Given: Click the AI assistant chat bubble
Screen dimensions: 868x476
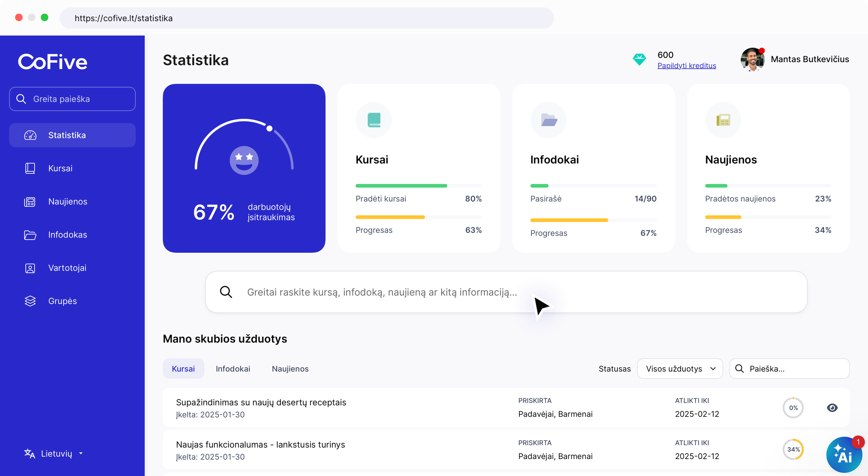Looking at the screenshot, I should point(843,454).
